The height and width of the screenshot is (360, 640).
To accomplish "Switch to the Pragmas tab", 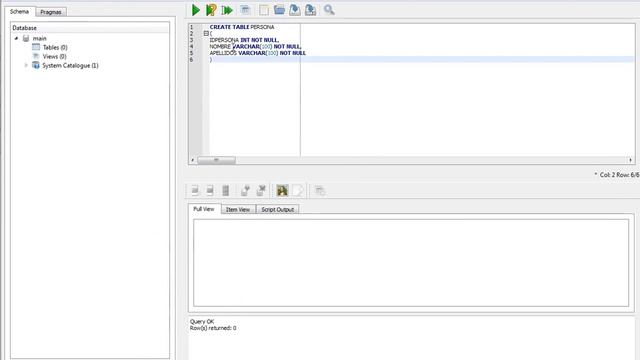I will click(51, 12).
